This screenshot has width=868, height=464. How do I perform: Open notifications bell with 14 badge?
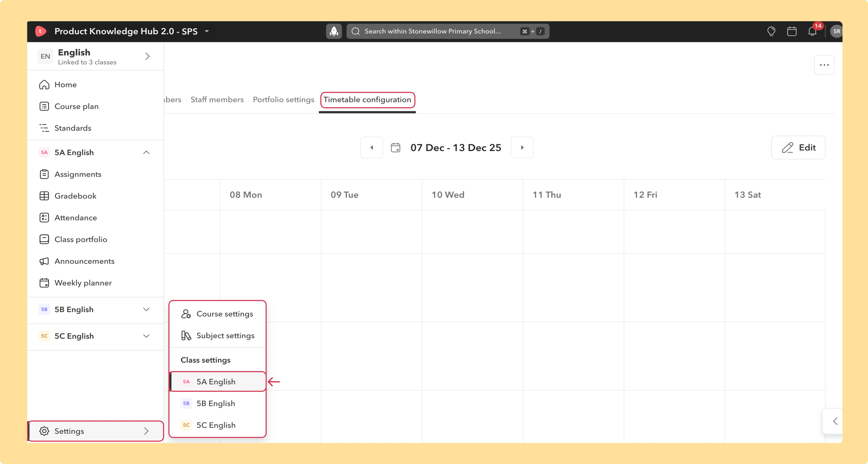[x=812, y=31]
